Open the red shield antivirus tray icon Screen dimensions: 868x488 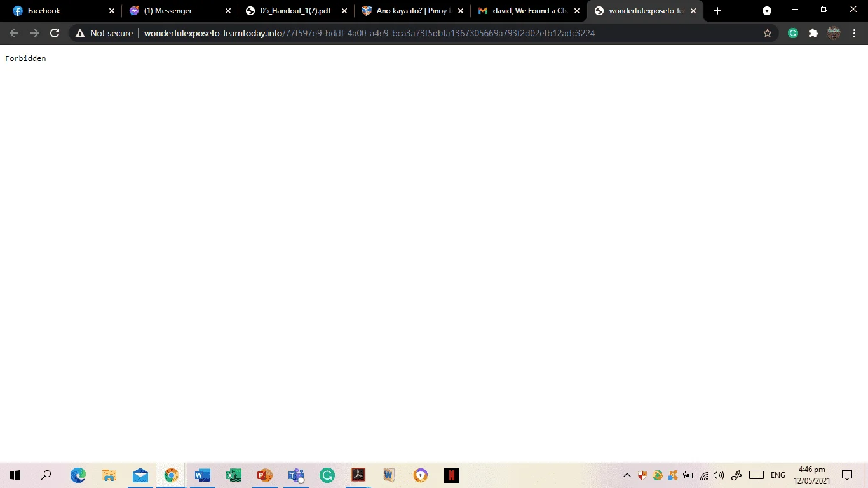[x=642, y=475]
